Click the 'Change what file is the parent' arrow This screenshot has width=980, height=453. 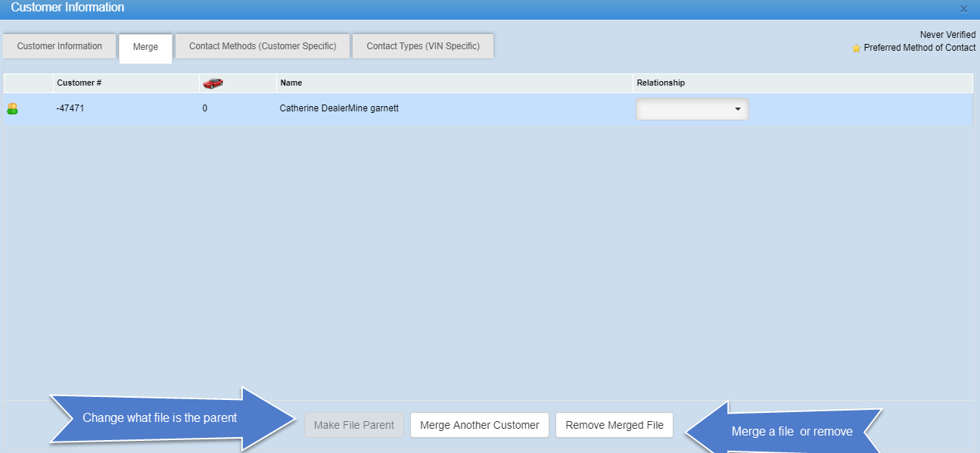click(166, 418)
